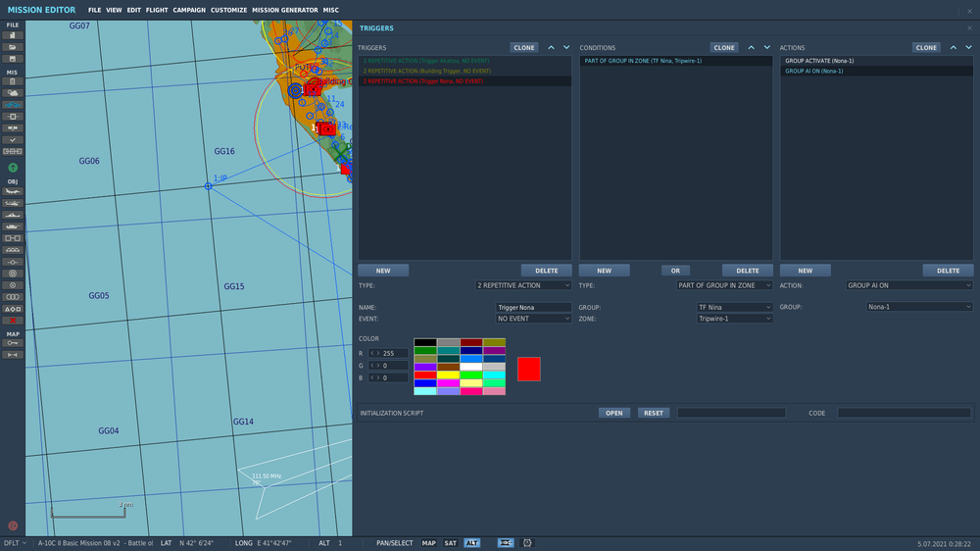
Task: Click the OPEN button for initialization script
Action: coord(614,413)
